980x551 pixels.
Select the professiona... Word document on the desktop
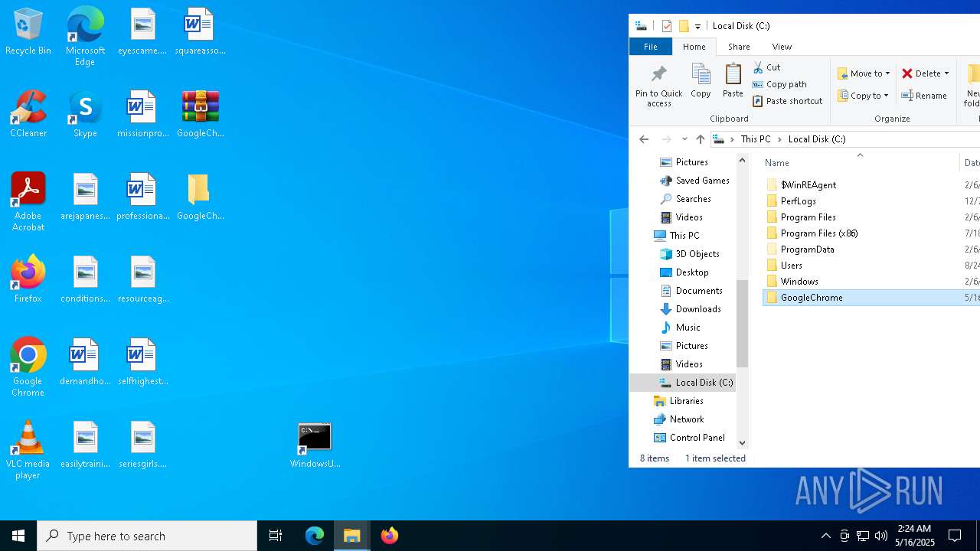pyautogui.click(x=142, y=197)
